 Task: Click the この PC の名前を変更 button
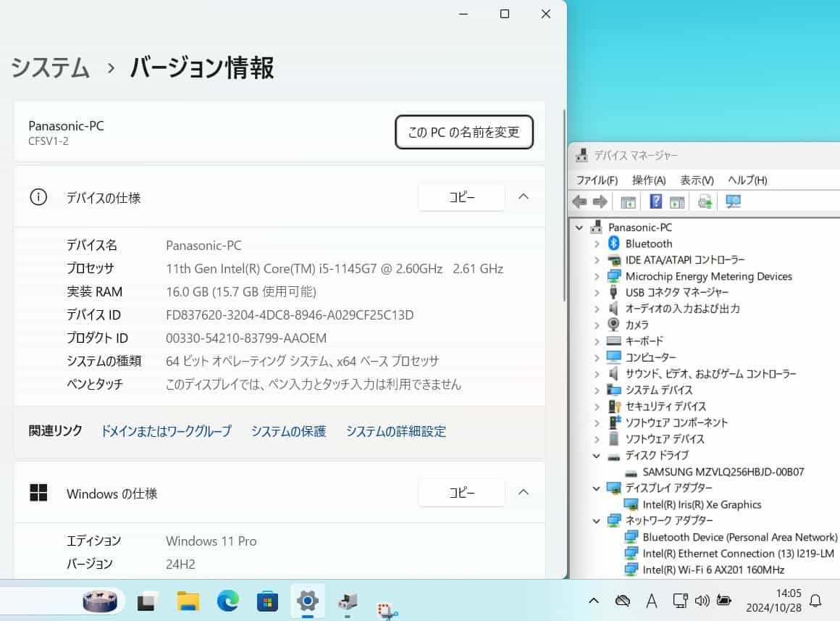click(x=464, y=133)
